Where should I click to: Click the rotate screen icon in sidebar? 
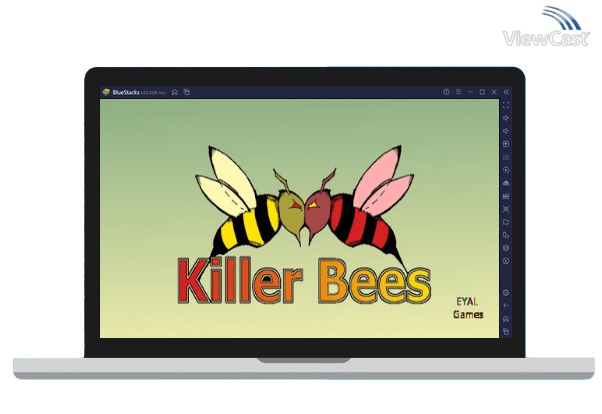tap(506, 235)
